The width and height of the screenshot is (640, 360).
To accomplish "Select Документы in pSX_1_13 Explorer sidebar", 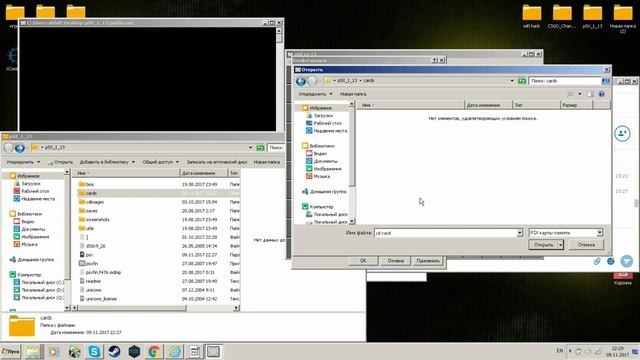I will click(x=33, y=229).
